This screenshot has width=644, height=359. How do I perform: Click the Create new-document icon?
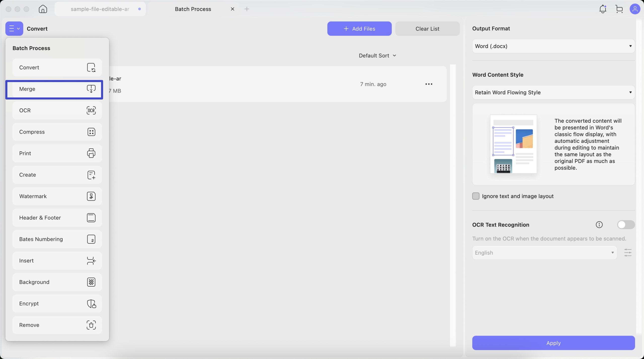(x=91, y=175)
